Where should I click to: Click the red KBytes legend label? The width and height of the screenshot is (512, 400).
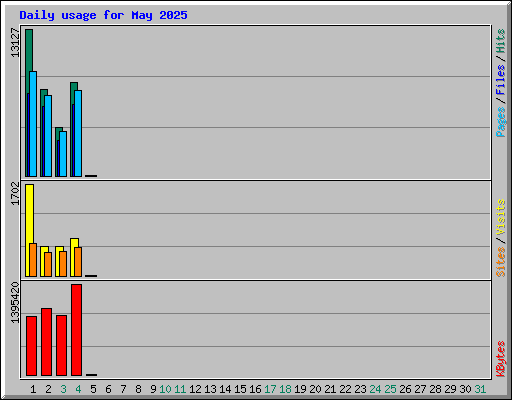(x=500, y=359)
